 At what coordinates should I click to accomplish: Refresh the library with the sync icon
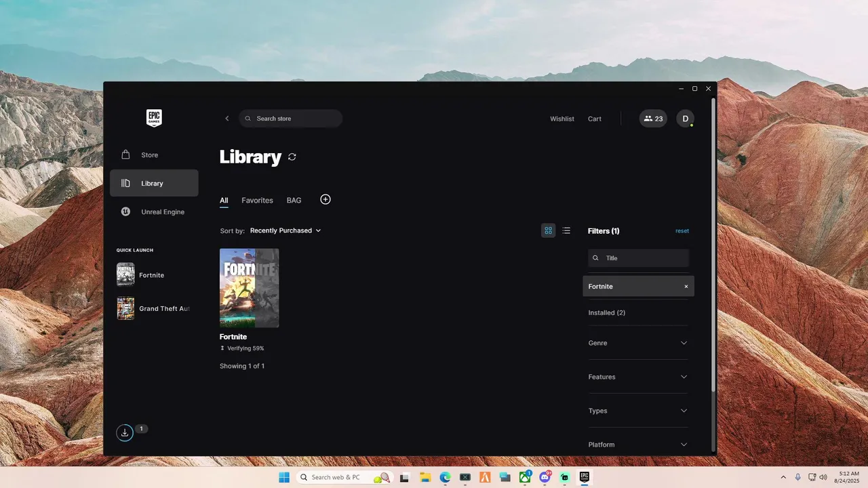click(292, 157)
